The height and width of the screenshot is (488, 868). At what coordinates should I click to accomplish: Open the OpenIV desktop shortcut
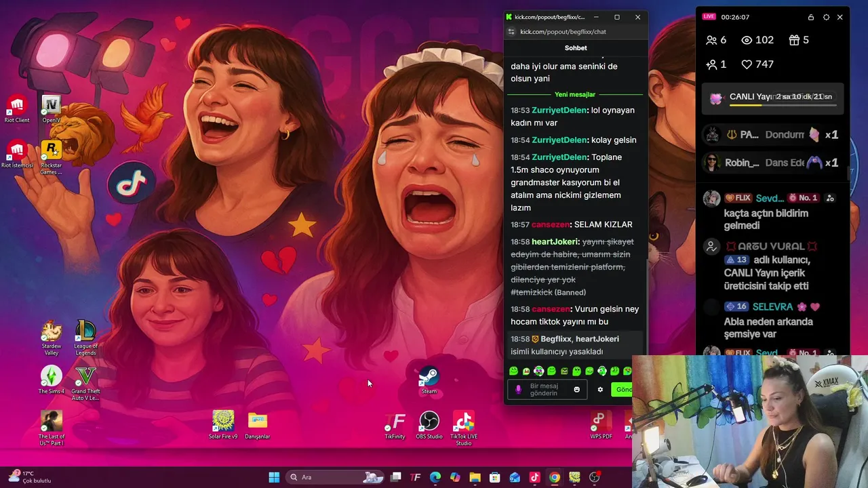[51, 109]
